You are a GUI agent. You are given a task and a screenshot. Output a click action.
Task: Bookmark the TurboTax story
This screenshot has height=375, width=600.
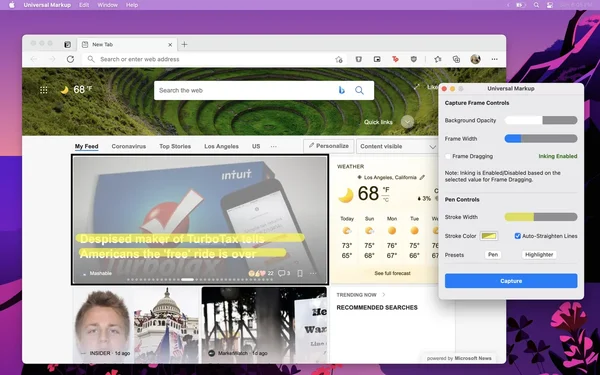click(300, 273)
